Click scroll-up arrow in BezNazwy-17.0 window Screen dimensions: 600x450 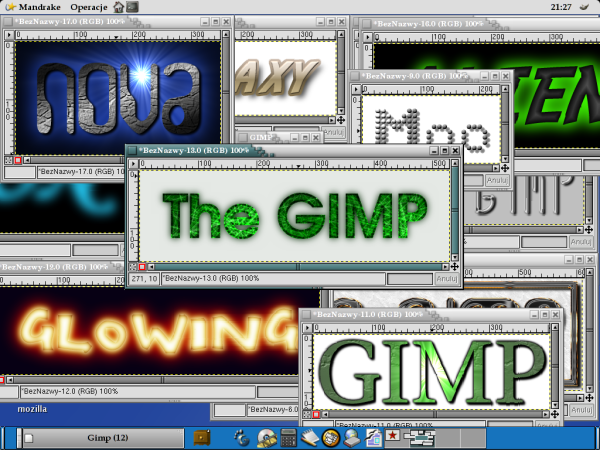click(226, 34)
